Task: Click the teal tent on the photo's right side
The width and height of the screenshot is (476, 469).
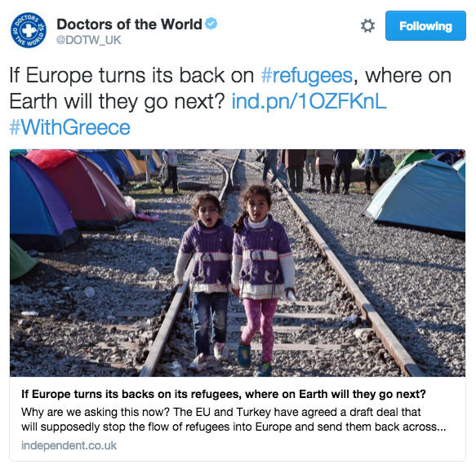Action: [417, 197]
